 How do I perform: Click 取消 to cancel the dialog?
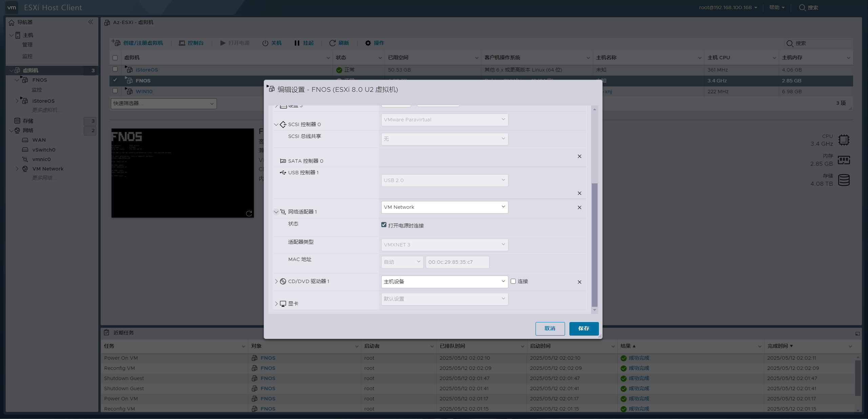point(550,328)
